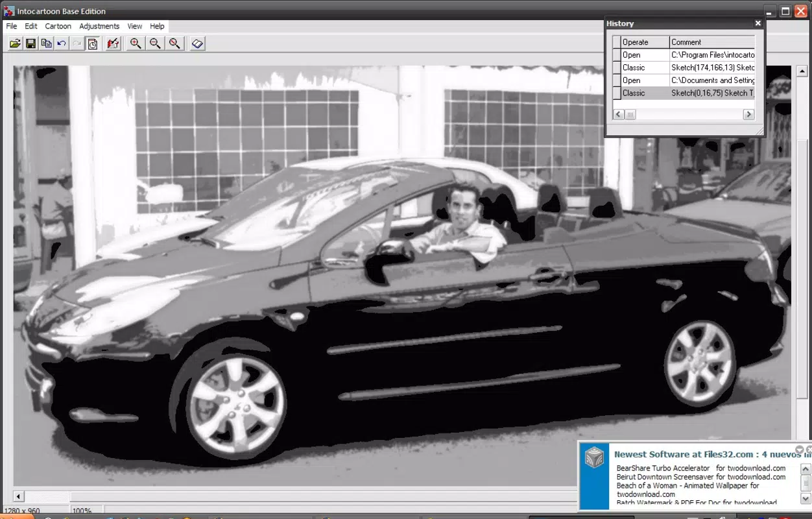Viewport: 812px width, 519px height.
Task: Open the Cartoon menu
Action: (x=58, y=26)
